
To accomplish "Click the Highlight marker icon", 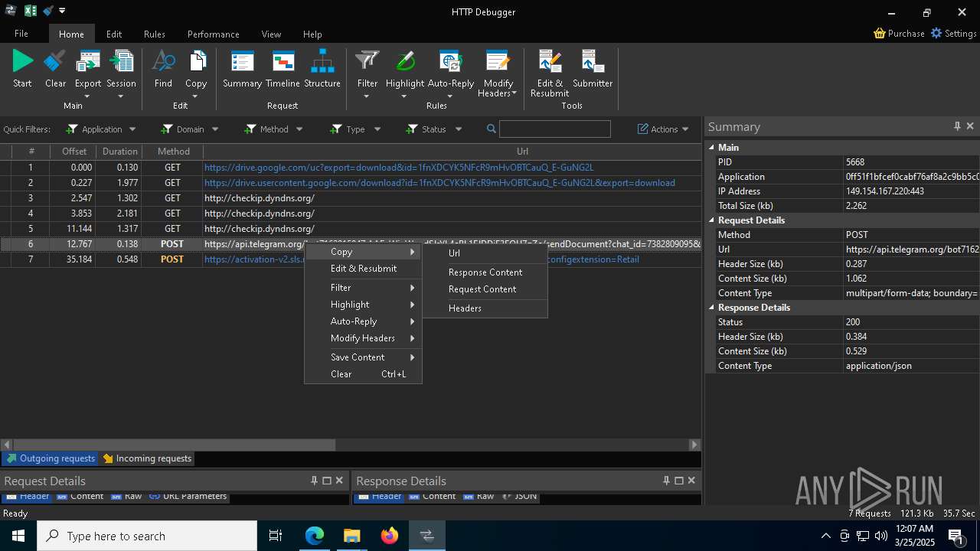I will tap(405, 61).
